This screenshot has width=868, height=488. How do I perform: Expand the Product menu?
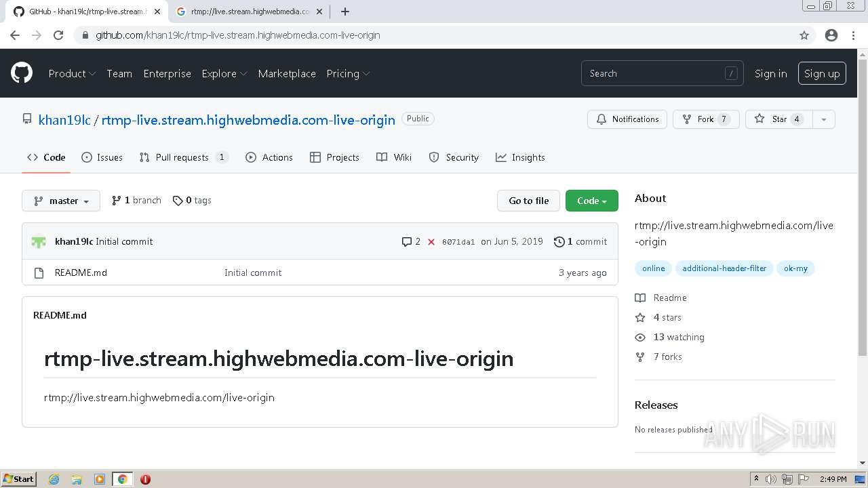[72, 74]
